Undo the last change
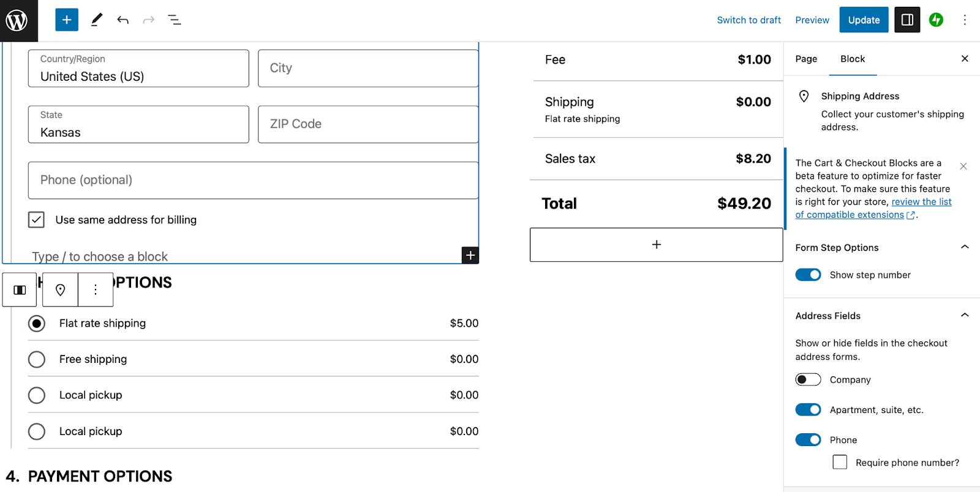This screenshot has width=980, height=492. click(123, 20)
